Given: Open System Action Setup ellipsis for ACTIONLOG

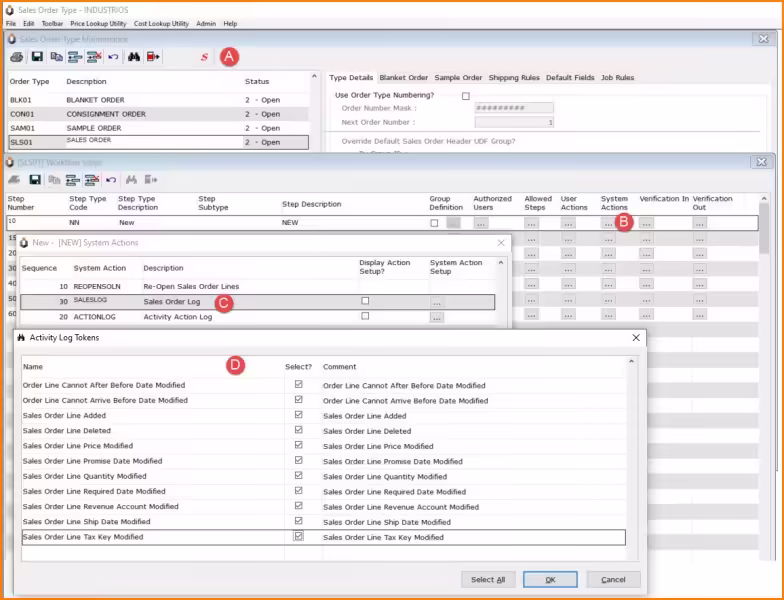Looking at the screenshot, I should tap(436, 318).
